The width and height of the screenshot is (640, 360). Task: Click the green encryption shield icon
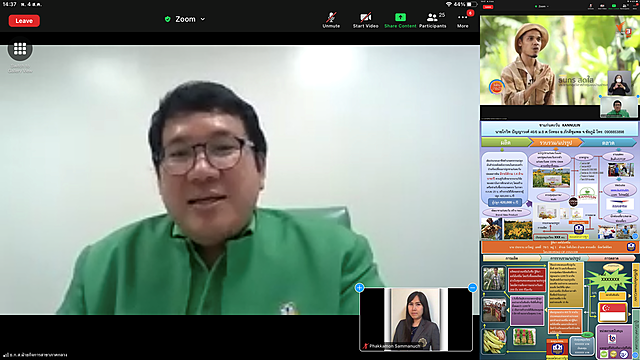tap(167, 19)
